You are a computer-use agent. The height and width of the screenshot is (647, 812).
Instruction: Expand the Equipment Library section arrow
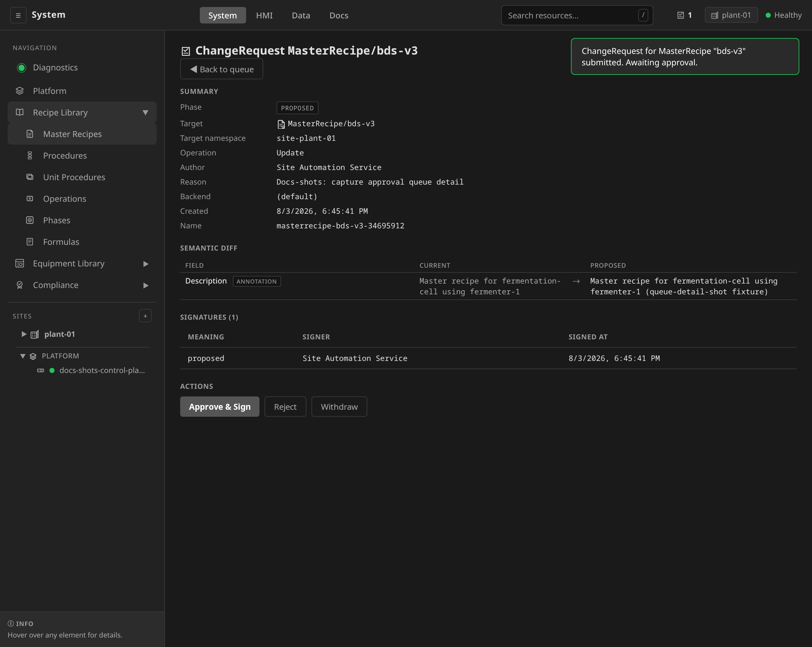(x=146, y=264)
